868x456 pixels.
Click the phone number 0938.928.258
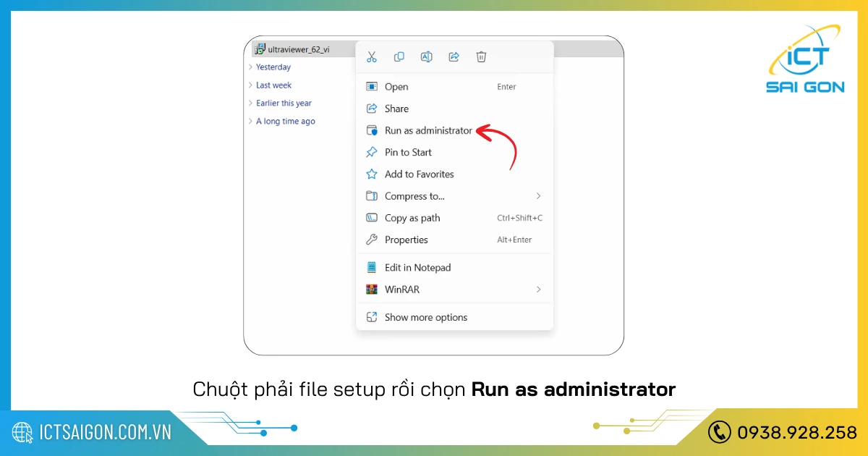pyautogui.click(x=797, y=432)
